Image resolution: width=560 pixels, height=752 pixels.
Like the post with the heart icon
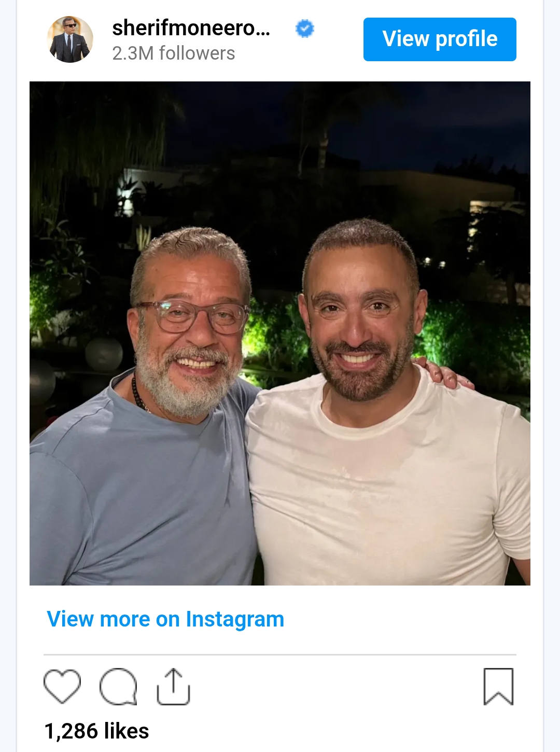click(x=62, y=686)
